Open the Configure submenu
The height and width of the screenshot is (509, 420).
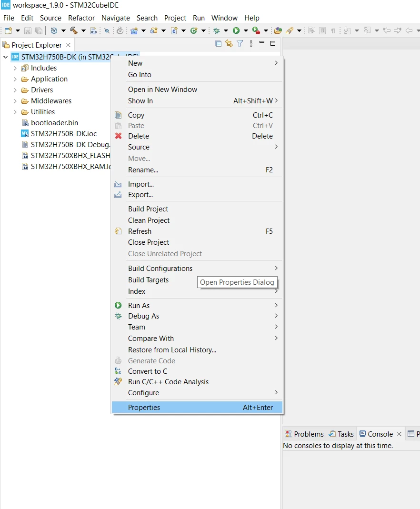(197, 393)
